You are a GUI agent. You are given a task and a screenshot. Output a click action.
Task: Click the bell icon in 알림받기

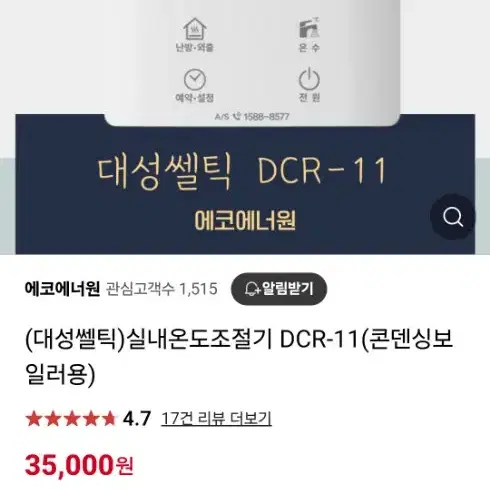coord(252,289)
